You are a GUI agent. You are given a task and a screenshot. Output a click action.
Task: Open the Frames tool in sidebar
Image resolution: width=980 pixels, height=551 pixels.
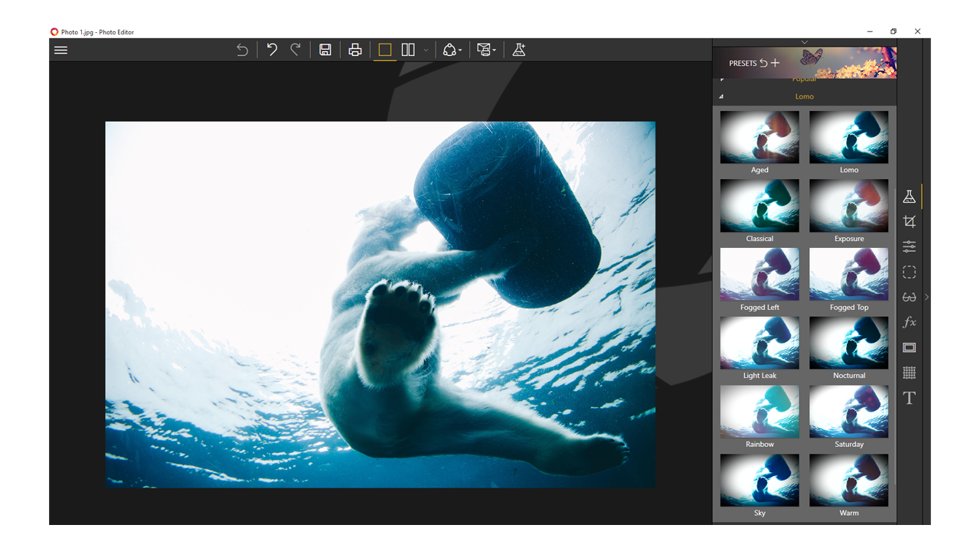click(x=910, y=347)
